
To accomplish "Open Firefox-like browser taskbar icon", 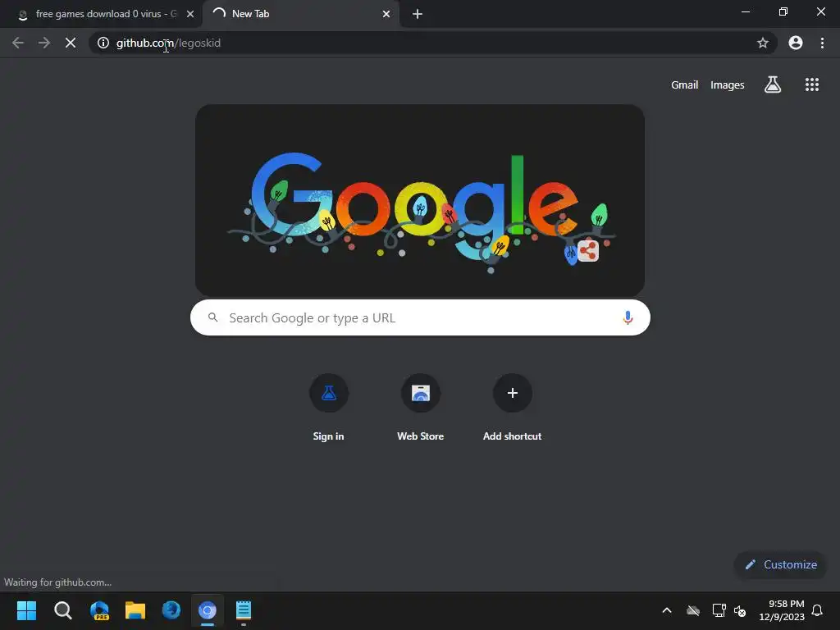I will pyautogui.click(x=171, y=610).
